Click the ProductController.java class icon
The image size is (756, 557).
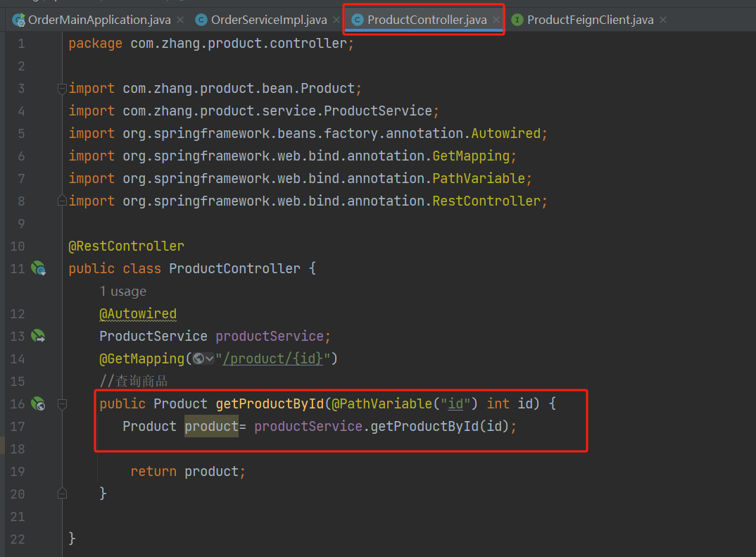(x=358, y=20)
